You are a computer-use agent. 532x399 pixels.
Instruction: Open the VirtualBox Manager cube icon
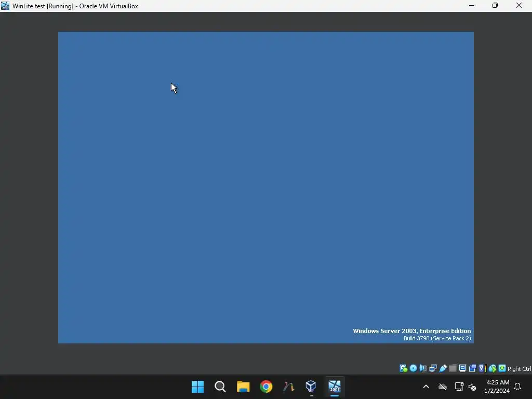[x=311, y=386]
